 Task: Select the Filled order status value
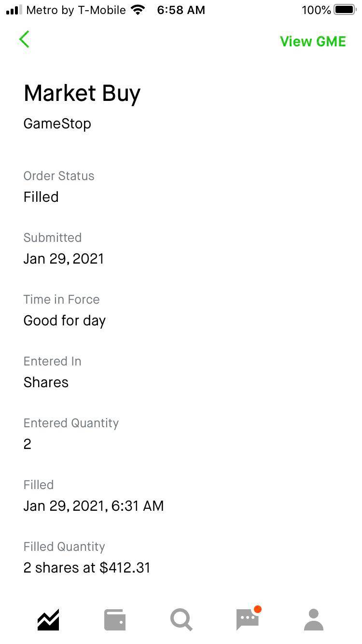[41, 197]
